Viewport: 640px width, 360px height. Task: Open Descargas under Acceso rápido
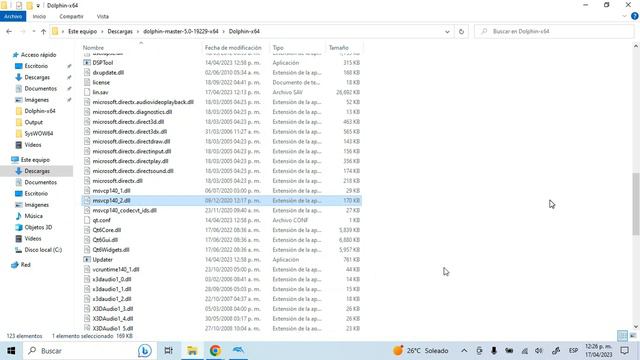37,77
